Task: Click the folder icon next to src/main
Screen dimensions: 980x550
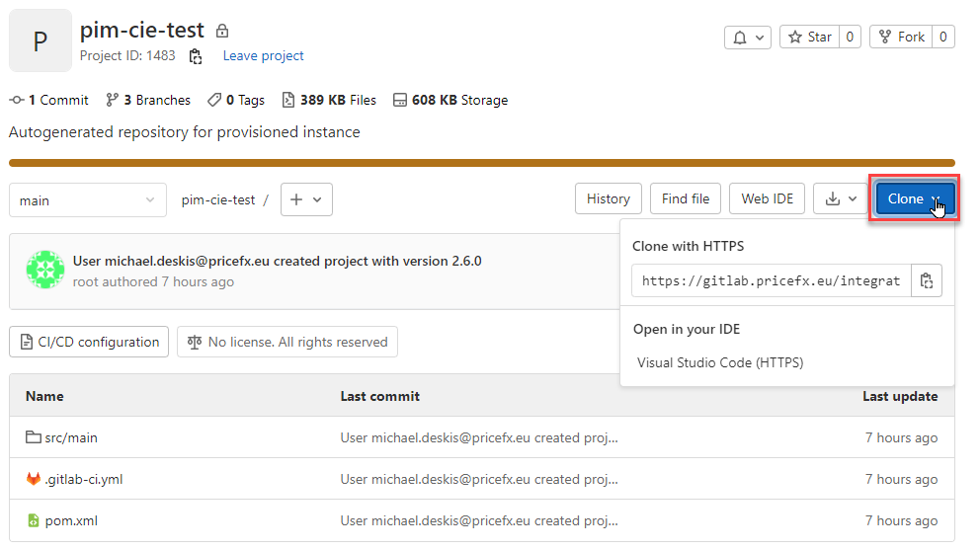Action: pos(34,436)
